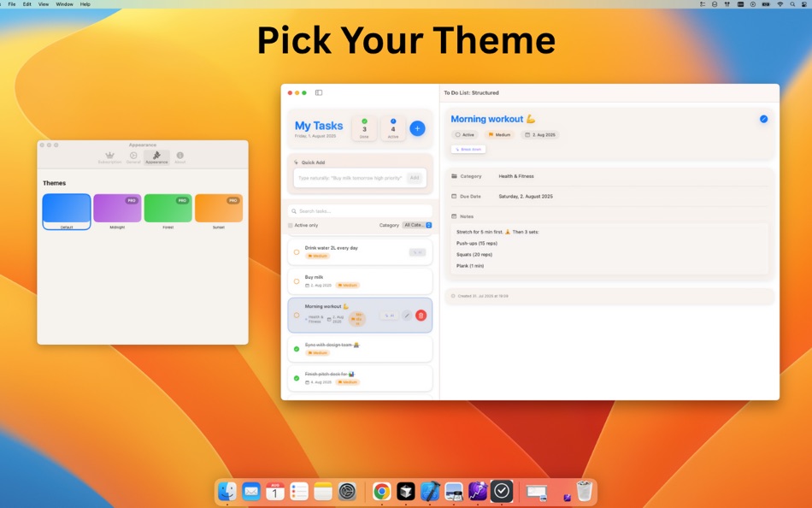This screenshot has height=508, width=812.
Task: Open Finder from the dock
Action: point(227,492)
